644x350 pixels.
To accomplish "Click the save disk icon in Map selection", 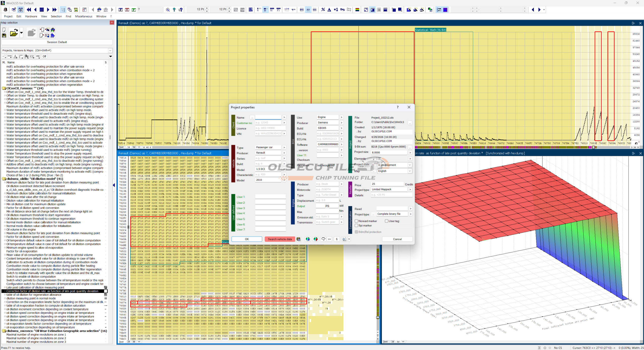I will tap(4, 36).
